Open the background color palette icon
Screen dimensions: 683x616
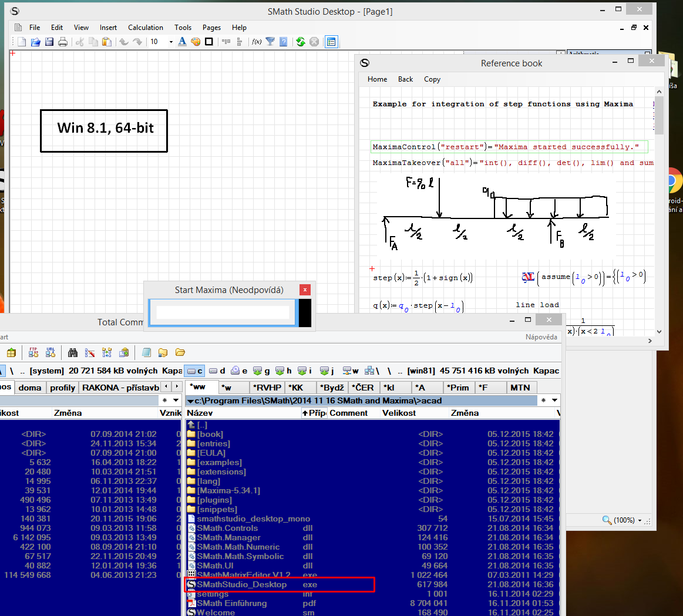196,42
